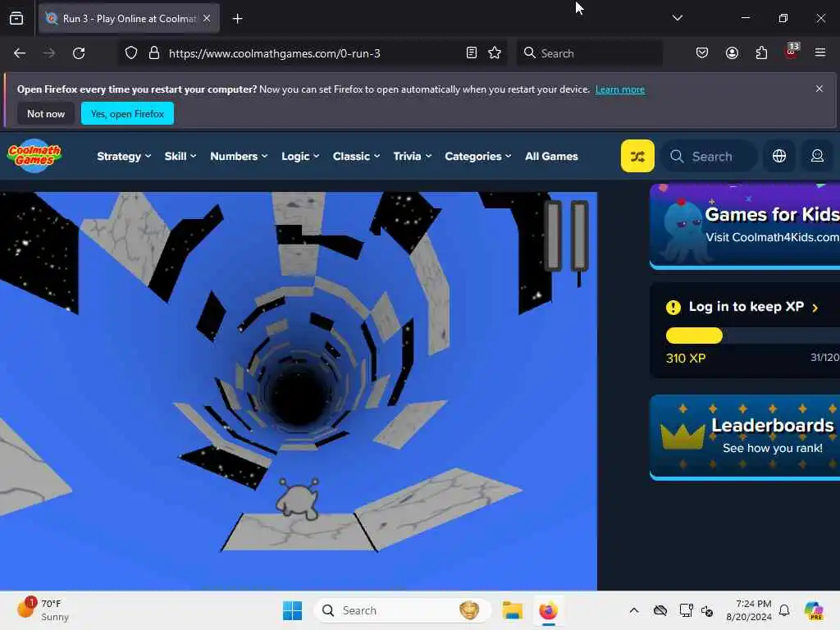Expand the Skill menu
This screenshot has height=630, width=840.
click(180, 156)
